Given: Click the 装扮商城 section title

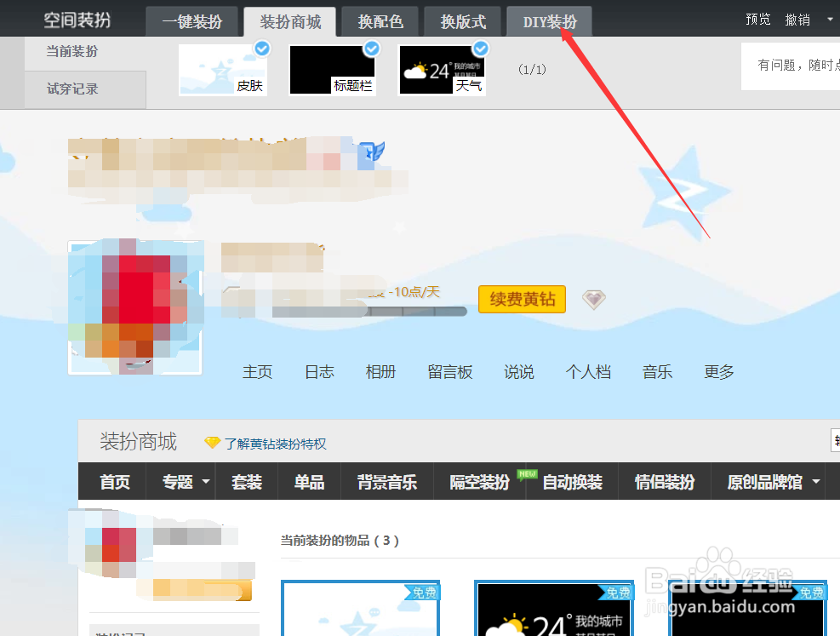Looking at the screenshot, I should [x=138, y=442].
